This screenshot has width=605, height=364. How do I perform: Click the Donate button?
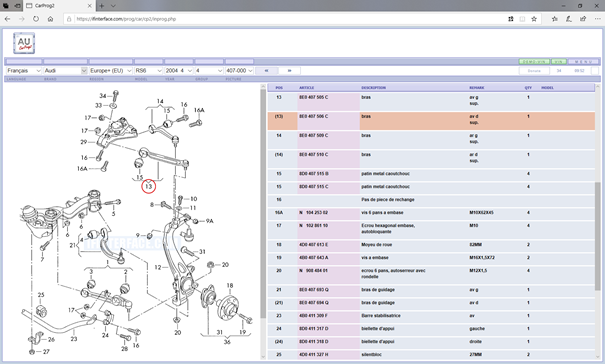coord(534,71)
